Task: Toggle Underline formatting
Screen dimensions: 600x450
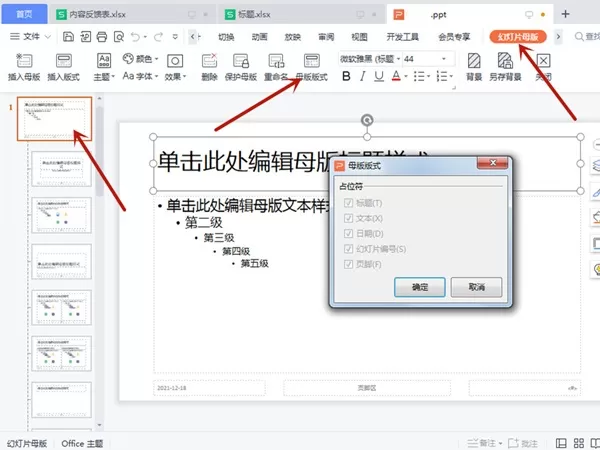Action: pyautogui.click(x=379, y=76)
